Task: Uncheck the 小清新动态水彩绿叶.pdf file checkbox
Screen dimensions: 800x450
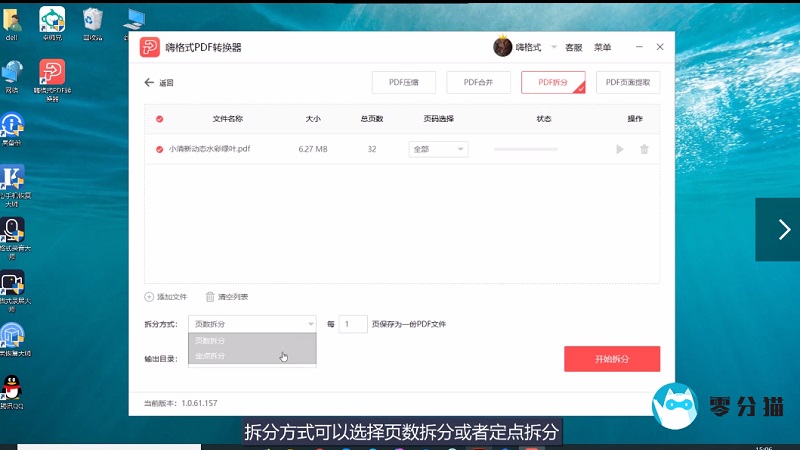Action: [x=159, y=149]
